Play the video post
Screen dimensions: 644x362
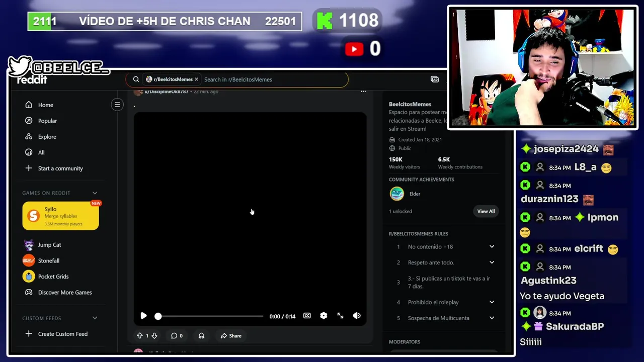(x=143, y=316)
